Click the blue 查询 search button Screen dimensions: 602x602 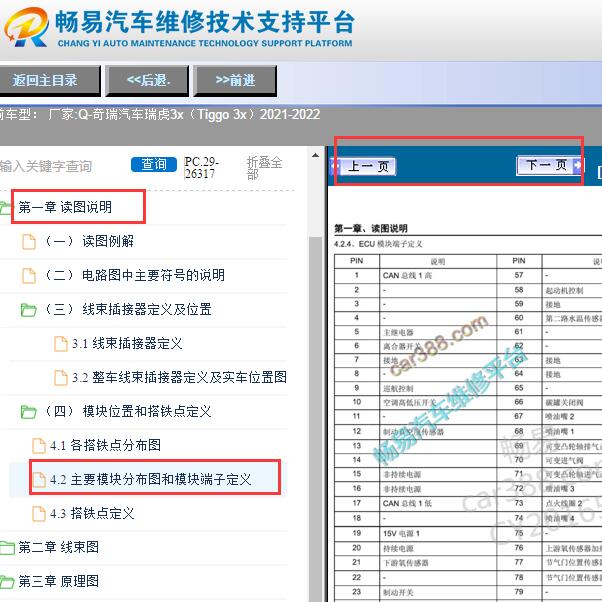pos(154,164)
